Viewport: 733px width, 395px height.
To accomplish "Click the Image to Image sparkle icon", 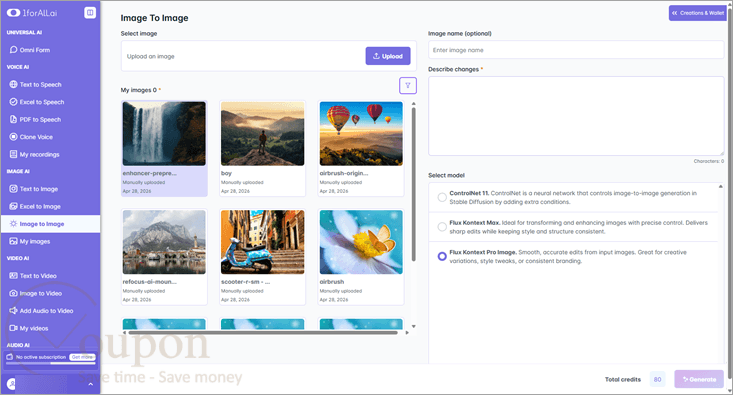I will [x=14, y=224].
